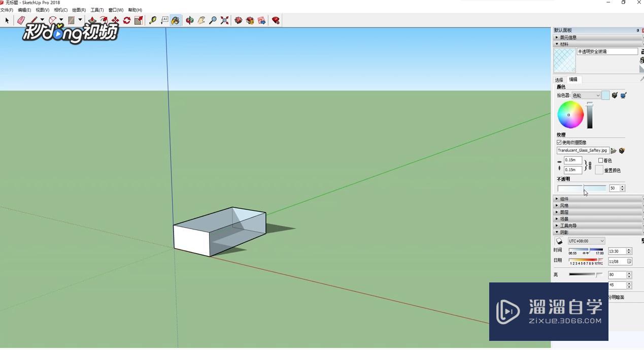Screen dimensions: 644x350
Task: Collapse the 材料 panel
Action: [597, 44]
